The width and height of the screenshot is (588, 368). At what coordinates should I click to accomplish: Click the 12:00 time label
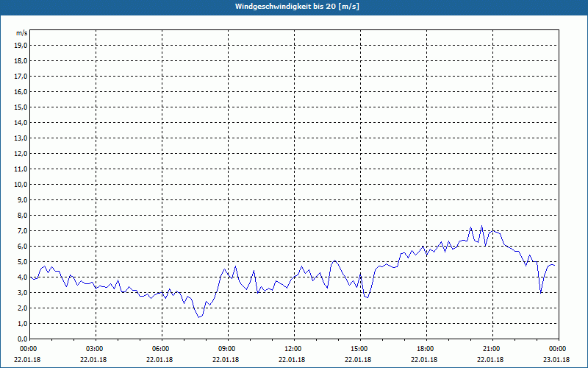click(x=292, y=349)
